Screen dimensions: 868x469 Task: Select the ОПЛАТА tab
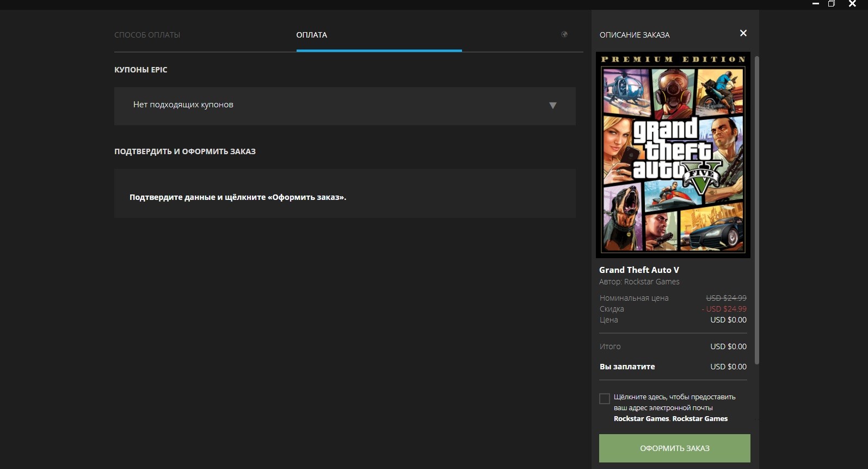click(x=312, y=35)
